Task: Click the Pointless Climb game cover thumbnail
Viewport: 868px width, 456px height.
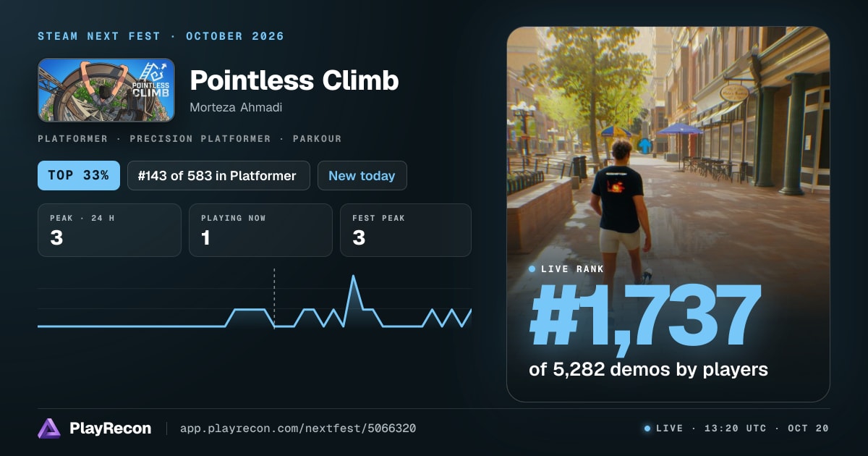Action: (x=106, y=90)
